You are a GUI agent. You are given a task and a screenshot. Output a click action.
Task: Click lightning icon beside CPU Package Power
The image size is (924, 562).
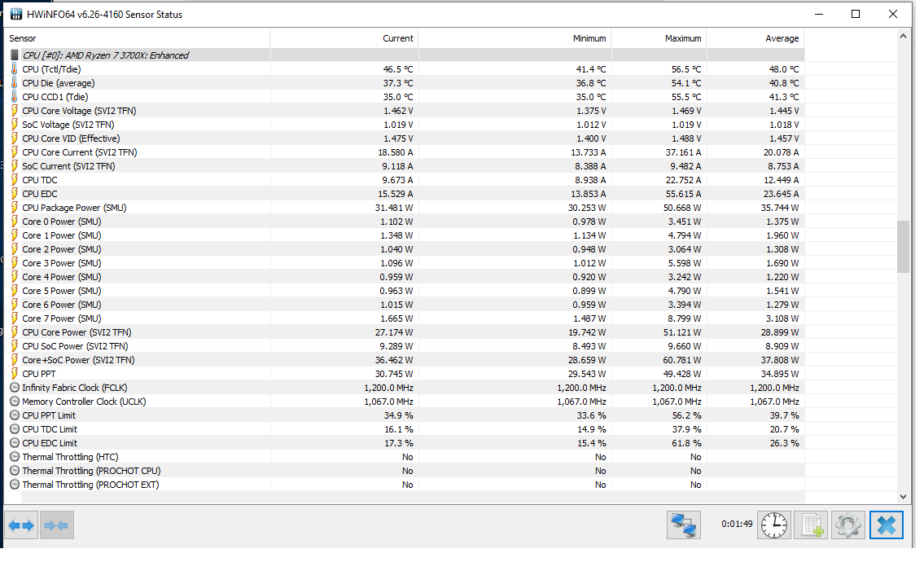pos(15,208)
